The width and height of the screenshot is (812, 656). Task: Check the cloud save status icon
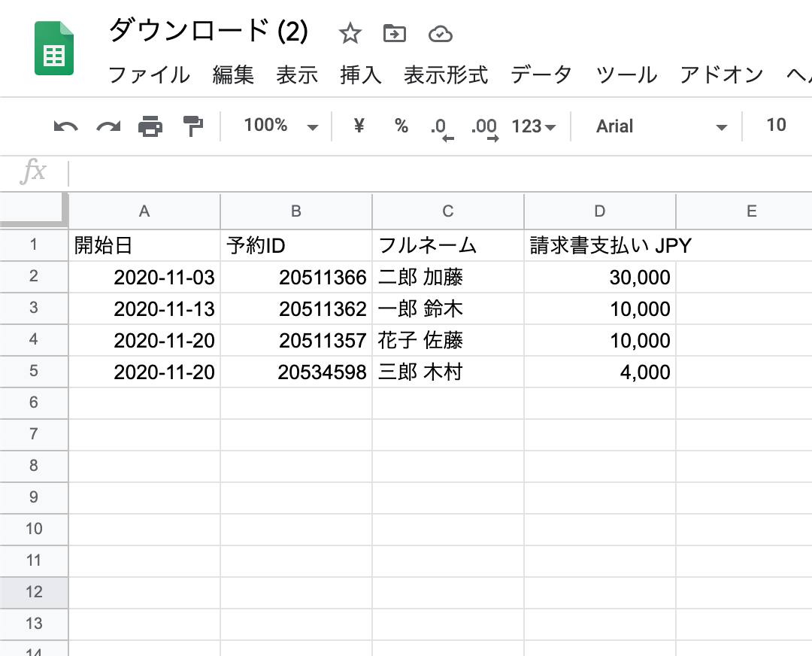click(x=440, y=34)
